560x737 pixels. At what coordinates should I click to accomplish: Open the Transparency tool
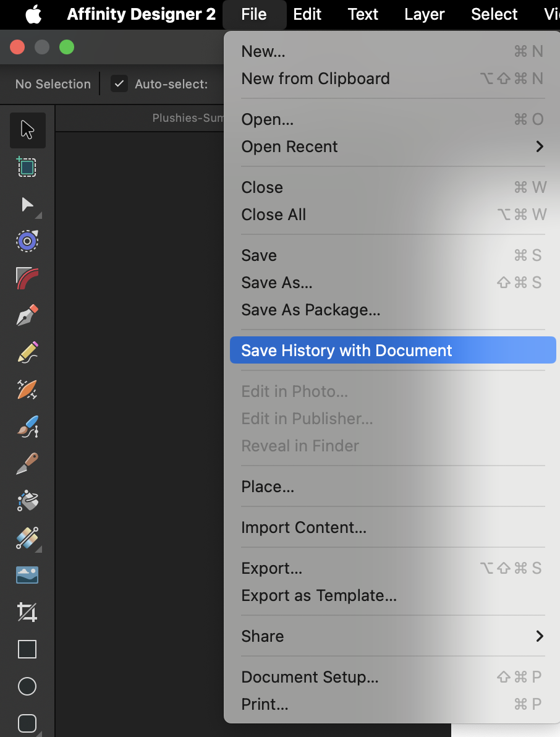tap(27, 538)
